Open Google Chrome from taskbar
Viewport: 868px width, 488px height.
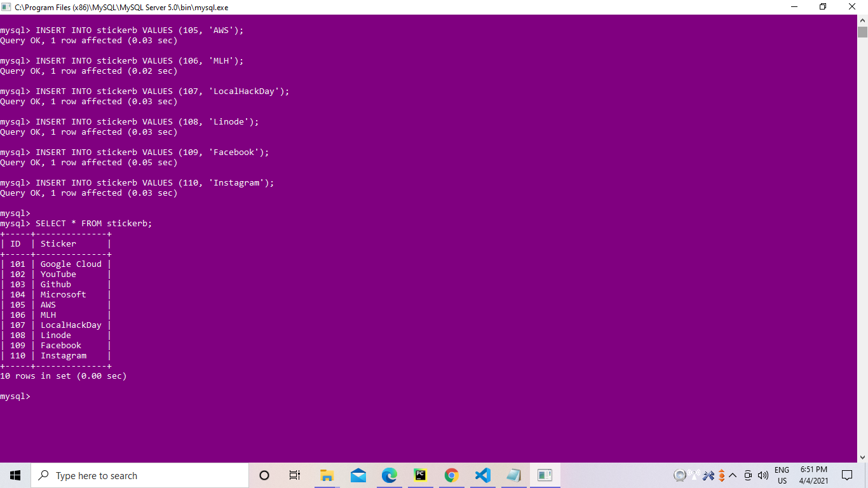pyautogui.click(x=451, y=475)
